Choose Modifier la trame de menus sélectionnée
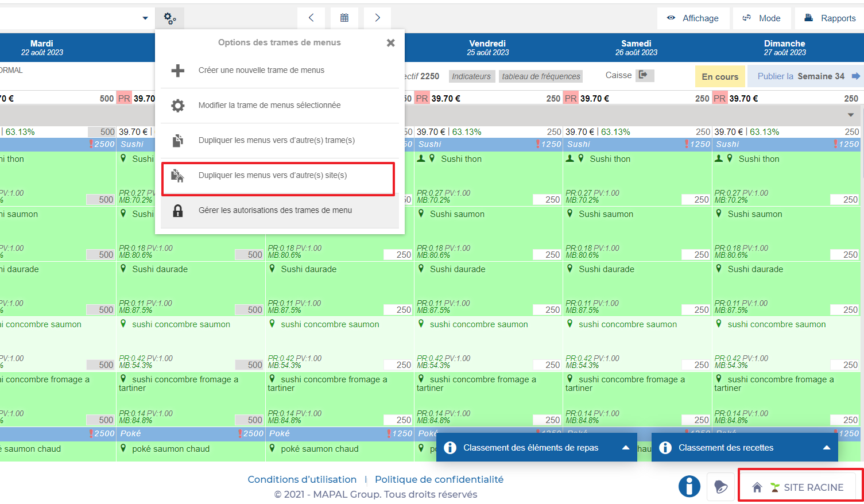864x504 pixels. (x=280, y=106)
